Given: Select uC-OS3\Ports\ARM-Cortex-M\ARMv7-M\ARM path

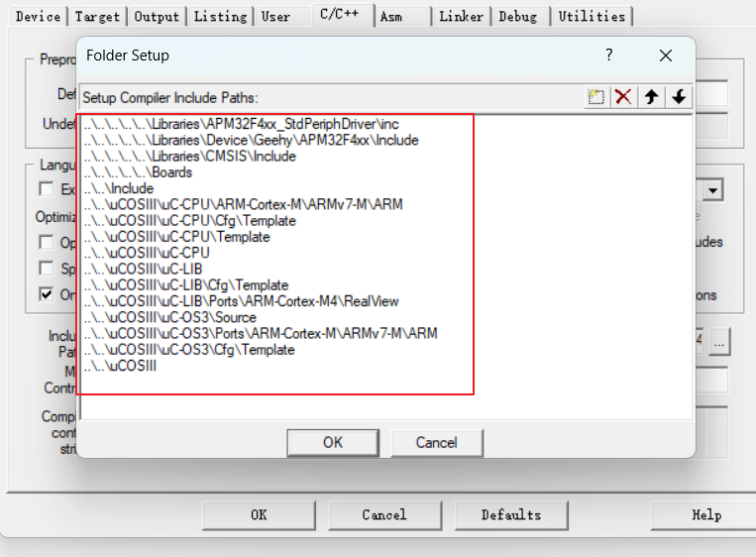Looking at the screenshot, I should 261,333.
